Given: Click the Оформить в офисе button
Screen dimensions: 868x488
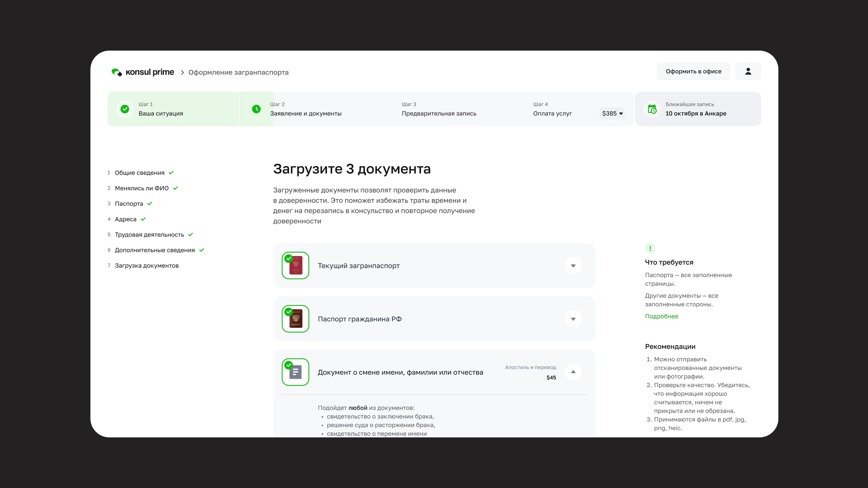Looking at the screenshot, I should pos(693,71).
